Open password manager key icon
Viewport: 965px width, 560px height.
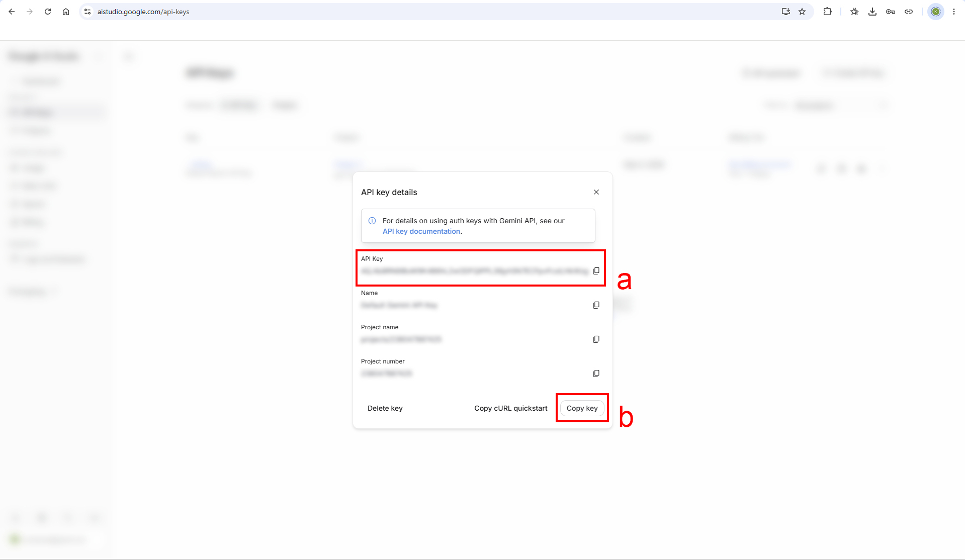[891, 12]
